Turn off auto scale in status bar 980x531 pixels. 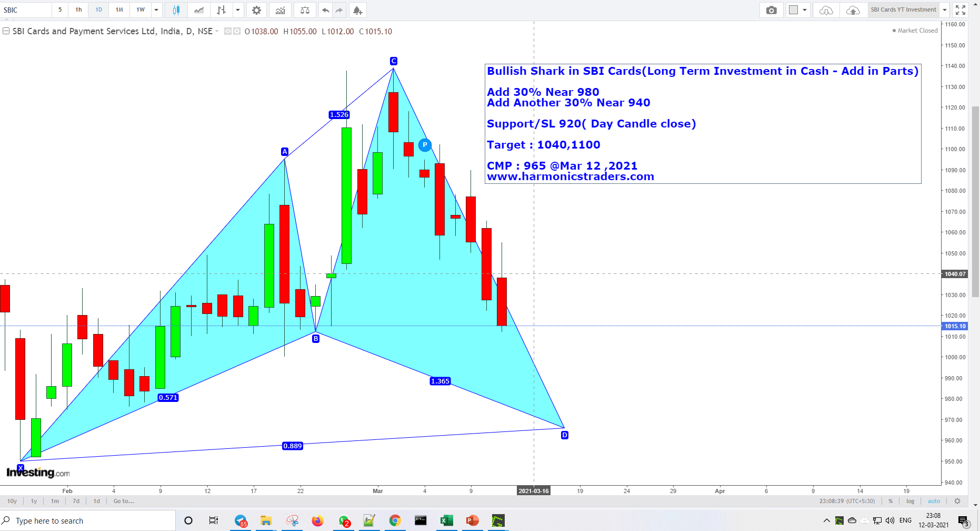click(934, 501)
